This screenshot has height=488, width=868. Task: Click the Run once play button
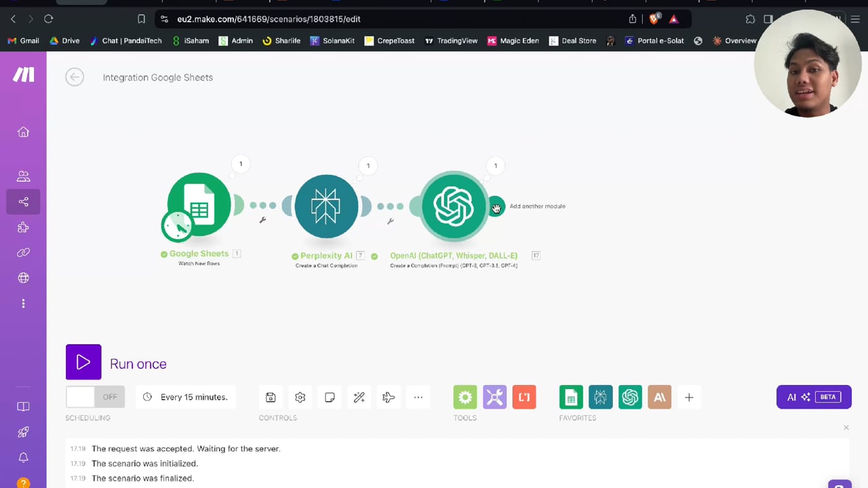click(x=83, y=362)
